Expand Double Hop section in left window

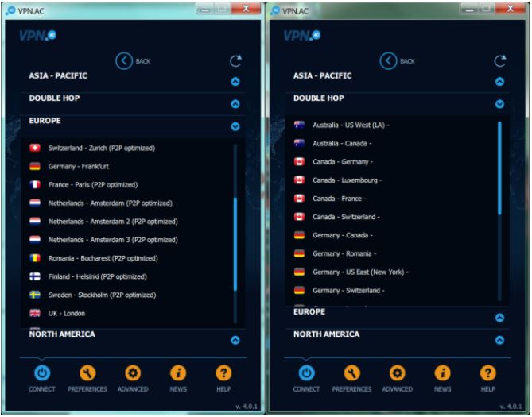point(235,104)
